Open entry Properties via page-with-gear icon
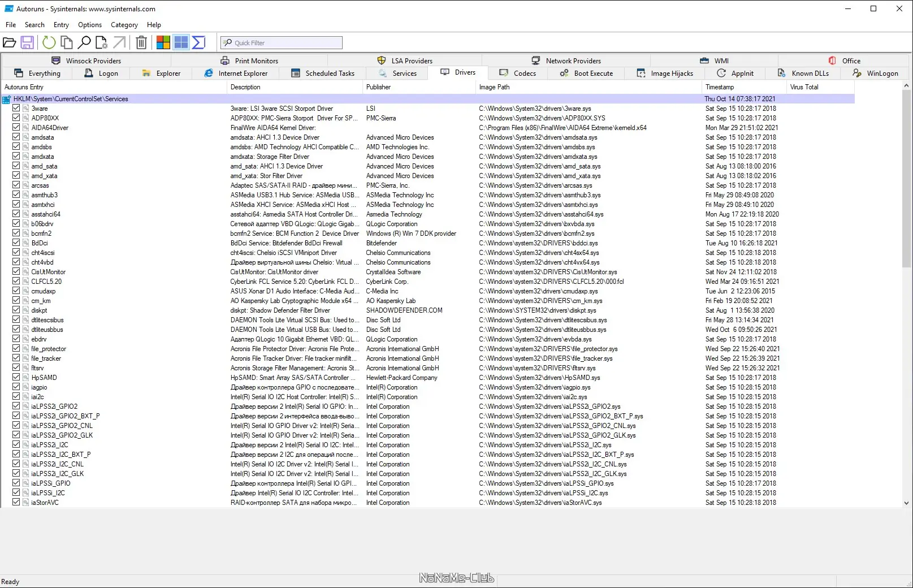The height and width of the screenshot is (588, 913). 102,42
